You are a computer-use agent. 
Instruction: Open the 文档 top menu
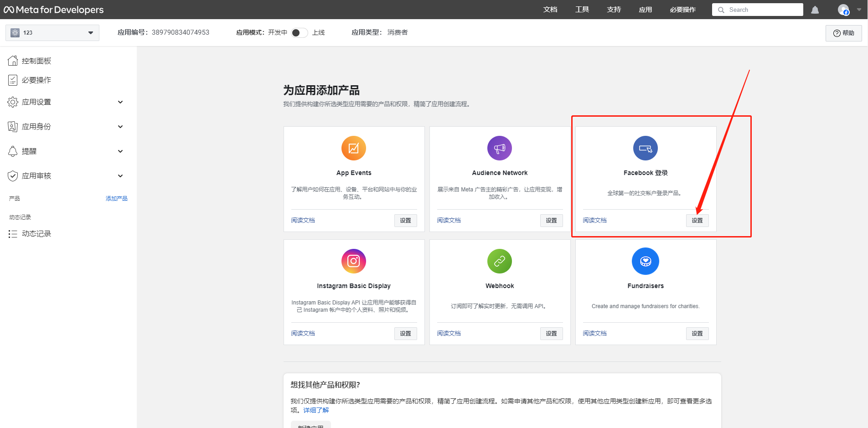(550, 10)
